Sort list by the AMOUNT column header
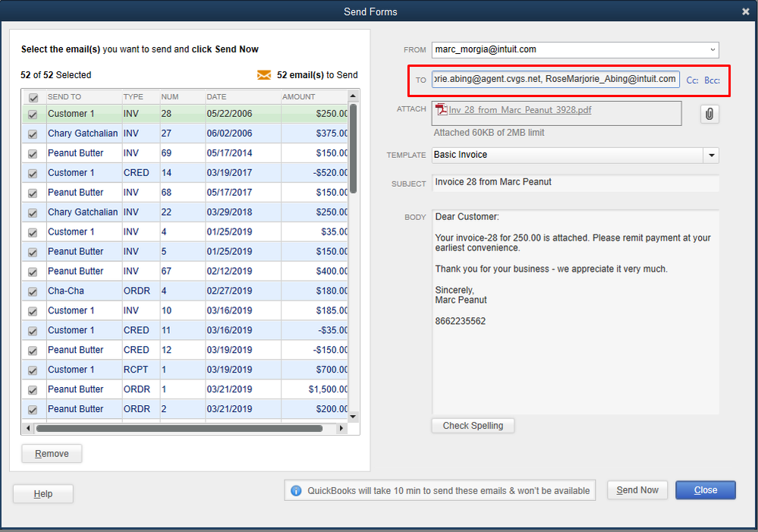The height and width of the screenshot is (532, 758). coord(299,97)
